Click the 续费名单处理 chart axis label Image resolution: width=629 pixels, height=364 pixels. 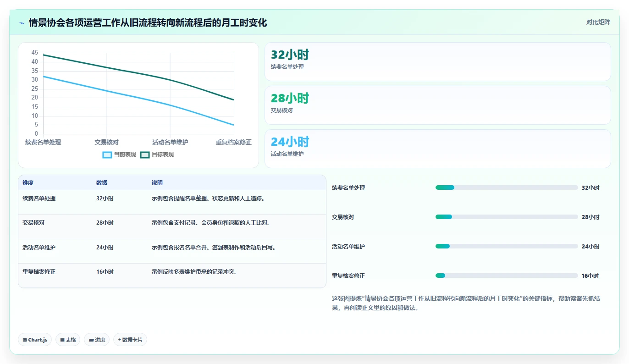(x=43, y=142)
